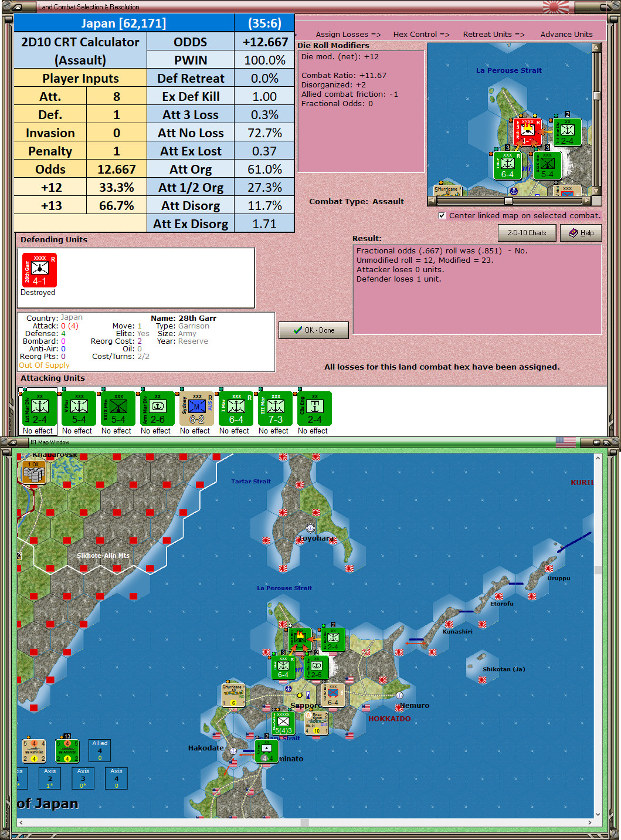The width and height of the screenshot is (621, 840).
Task: Select the 28th Garr defending unit counter
Action: [x=39, y=270]
